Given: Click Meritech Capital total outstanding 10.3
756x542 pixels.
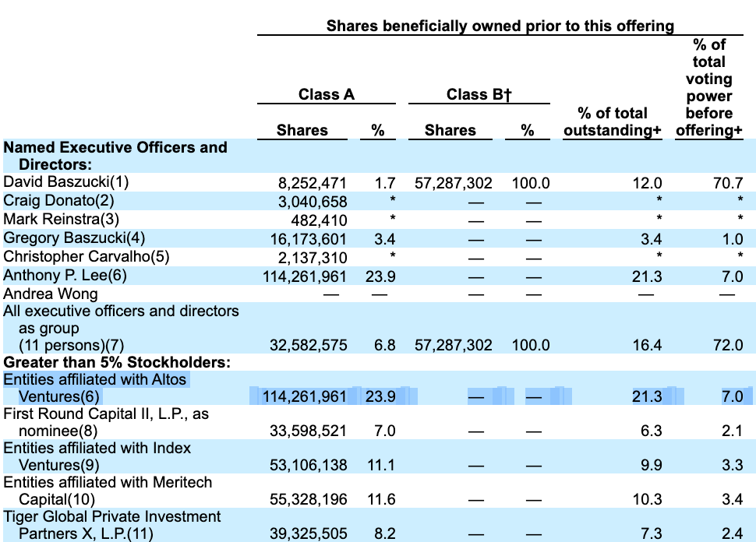Looking at the screenshot, I should click(x=647, y=500).
